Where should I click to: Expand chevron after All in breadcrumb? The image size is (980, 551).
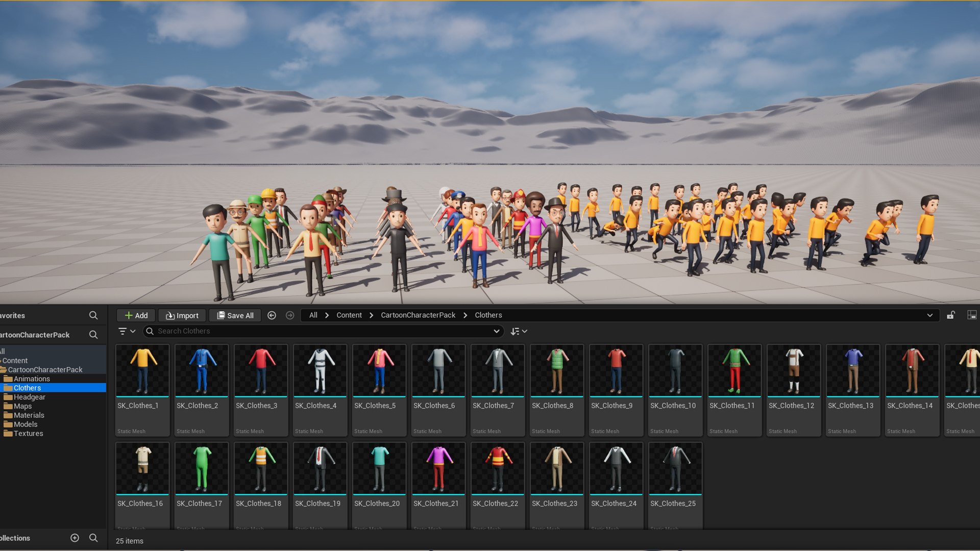tap(327, 315)
